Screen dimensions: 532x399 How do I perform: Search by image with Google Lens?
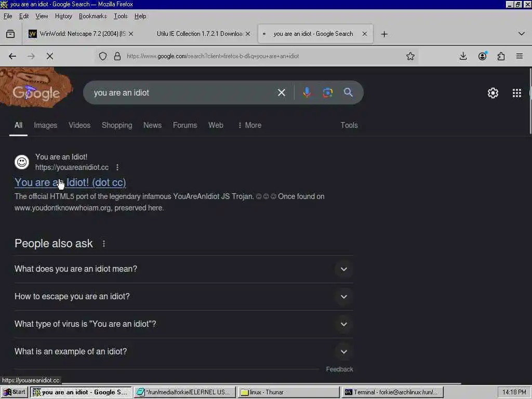pyautogui.click(x=327, y=92)
